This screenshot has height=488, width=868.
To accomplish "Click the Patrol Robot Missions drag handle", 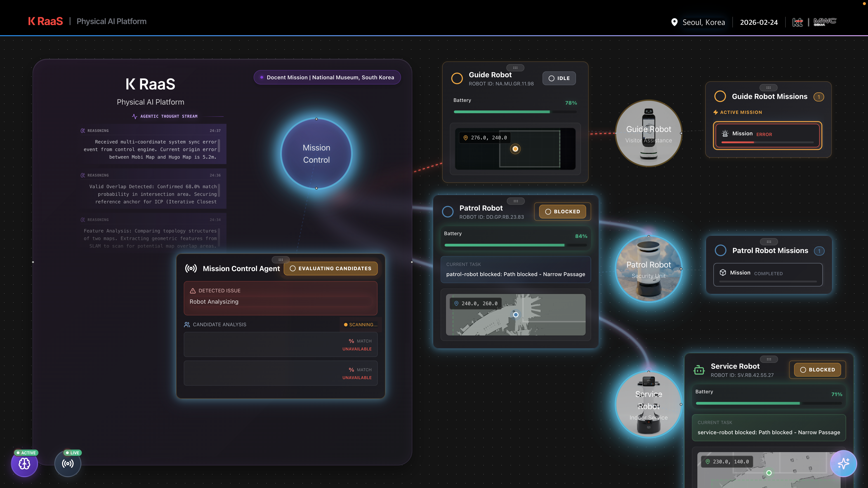I will 769,242.
